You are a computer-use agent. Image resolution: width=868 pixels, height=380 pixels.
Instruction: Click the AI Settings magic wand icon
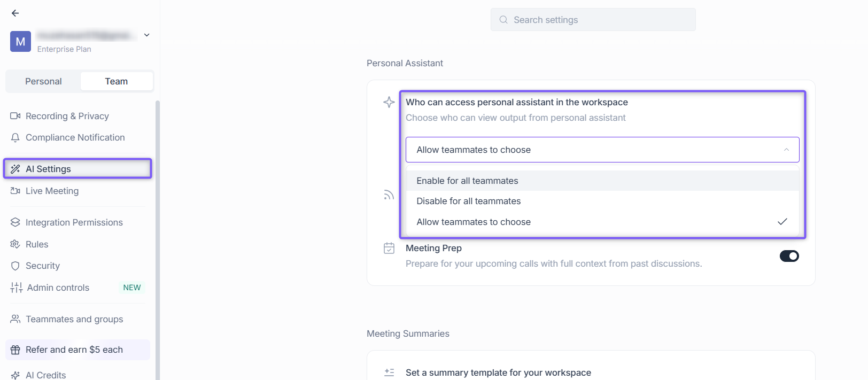(x=15, y=169)
